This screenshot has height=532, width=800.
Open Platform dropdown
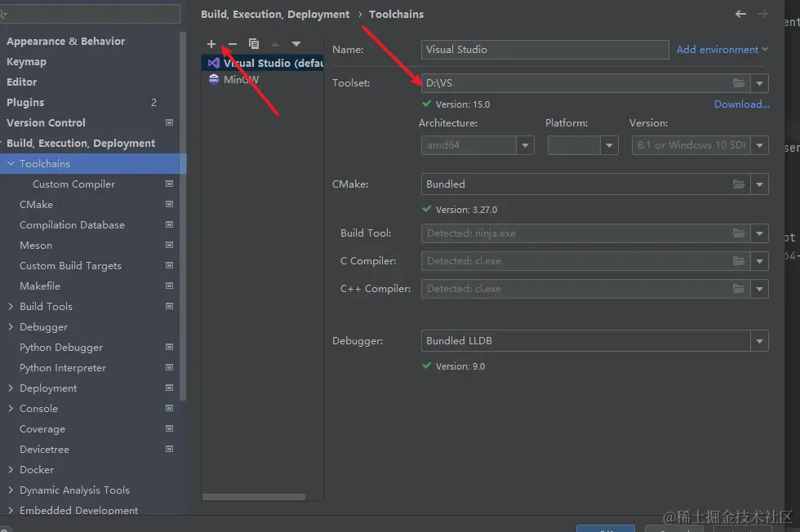[x=609, y=145]
